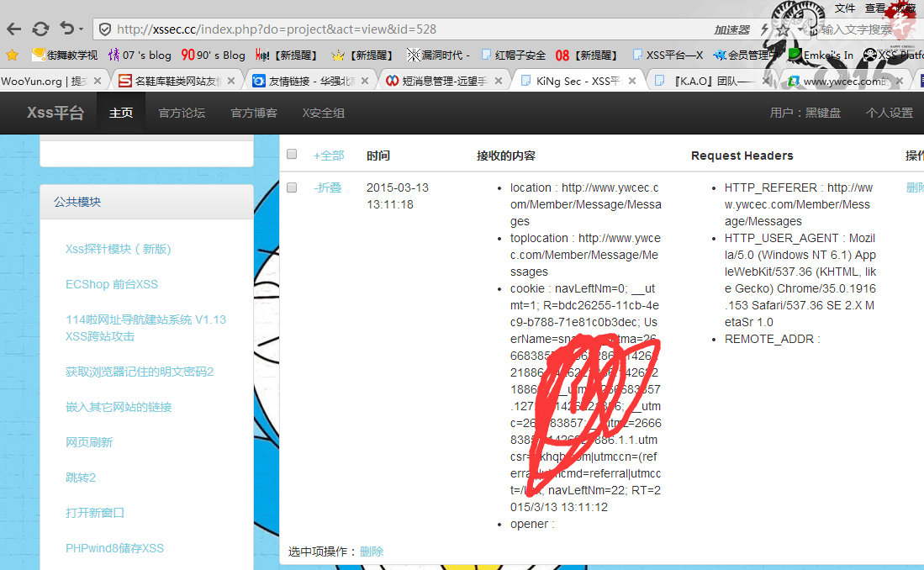Viewport: 924px width, 570px height.
Task: Delete selected items via 删除 link
Action: point(372,552)
